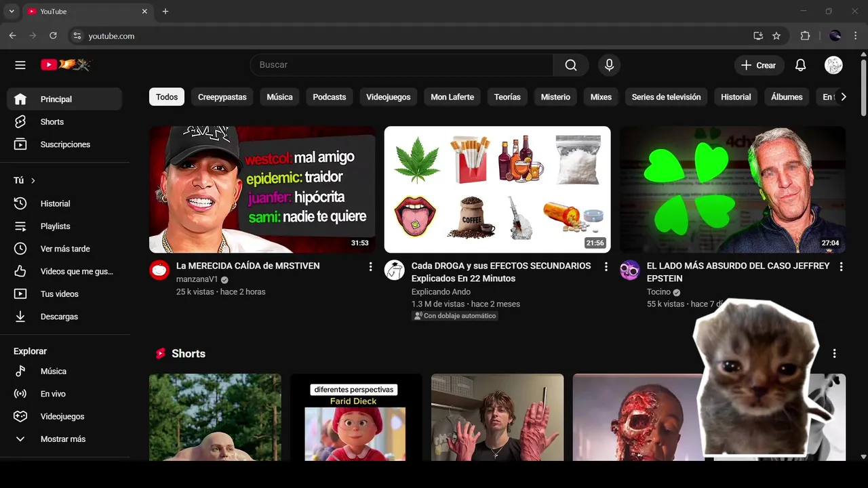Open the Shorts section options menu

click(x=834, y=353)
